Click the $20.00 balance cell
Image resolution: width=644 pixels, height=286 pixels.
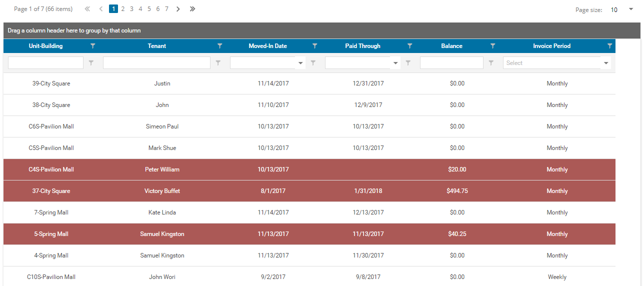tap(457, 169)
